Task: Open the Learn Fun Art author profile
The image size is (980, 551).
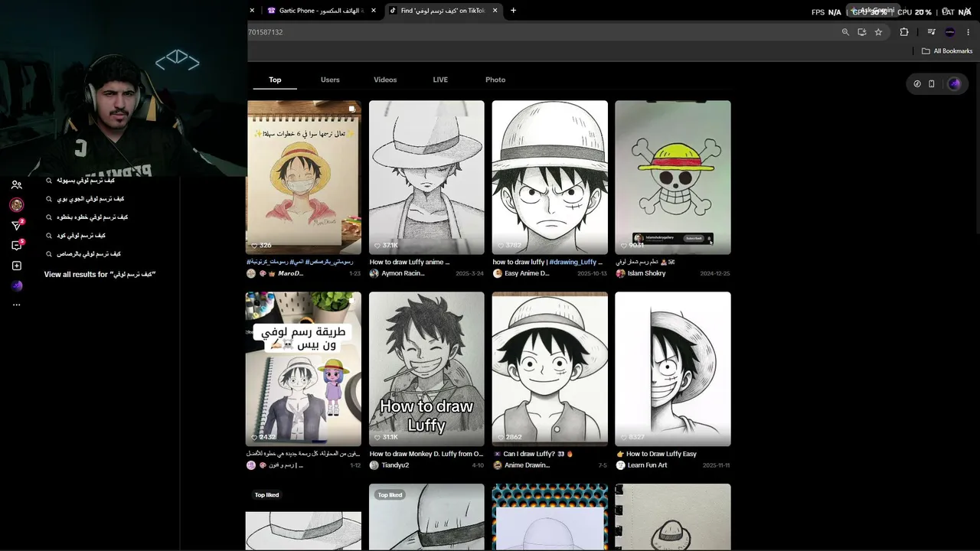Action: [642, 465]
